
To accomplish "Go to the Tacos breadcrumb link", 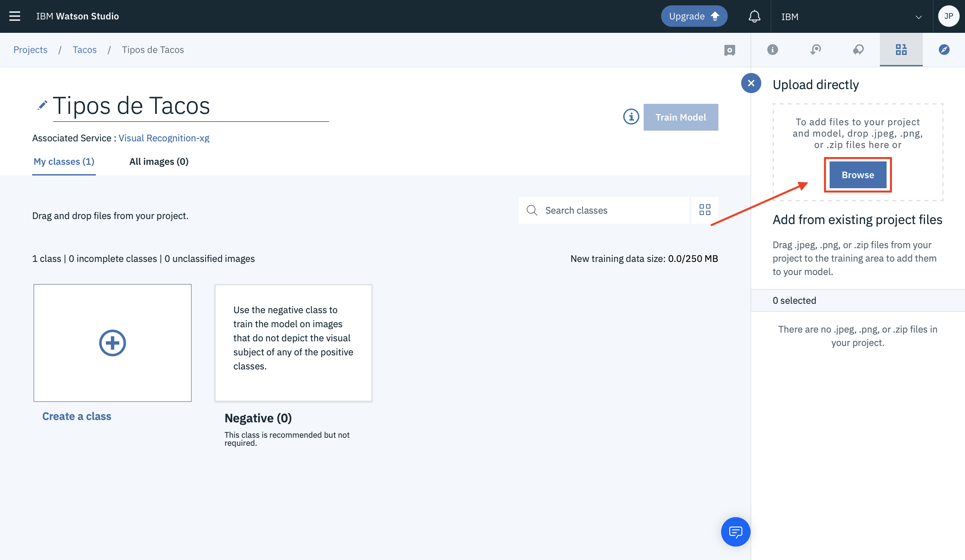I will (x=84, y=50).
